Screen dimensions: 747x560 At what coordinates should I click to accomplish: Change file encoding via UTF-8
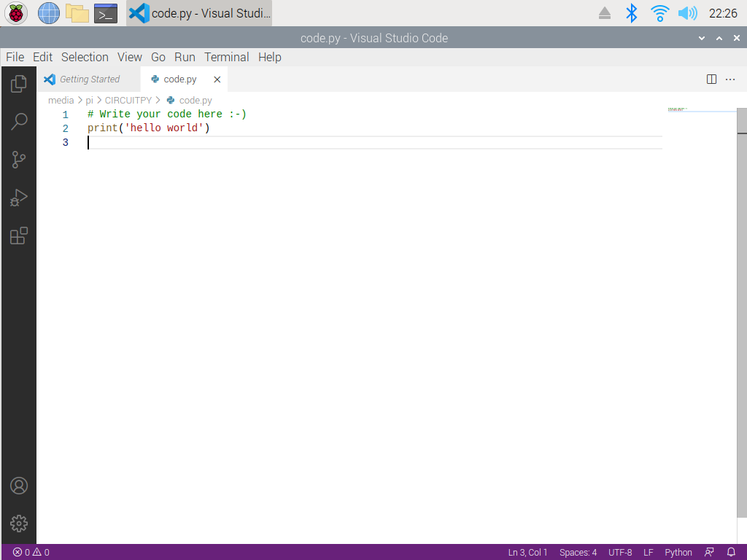[620, 553]
